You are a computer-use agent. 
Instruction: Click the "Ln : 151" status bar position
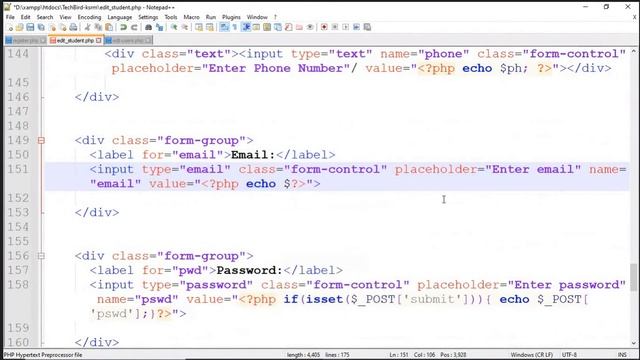tap(399, 355)
